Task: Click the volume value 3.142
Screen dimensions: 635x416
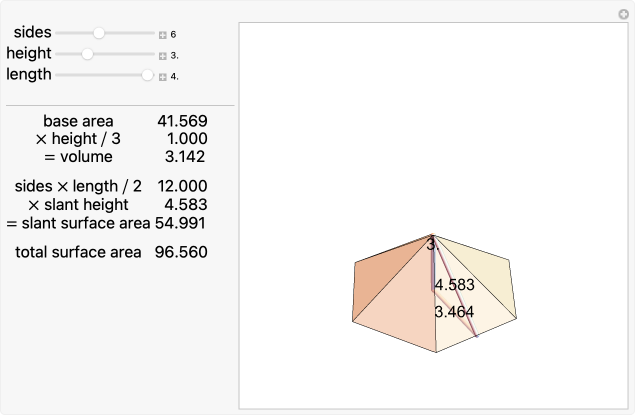Action: (x=186, y=157)
